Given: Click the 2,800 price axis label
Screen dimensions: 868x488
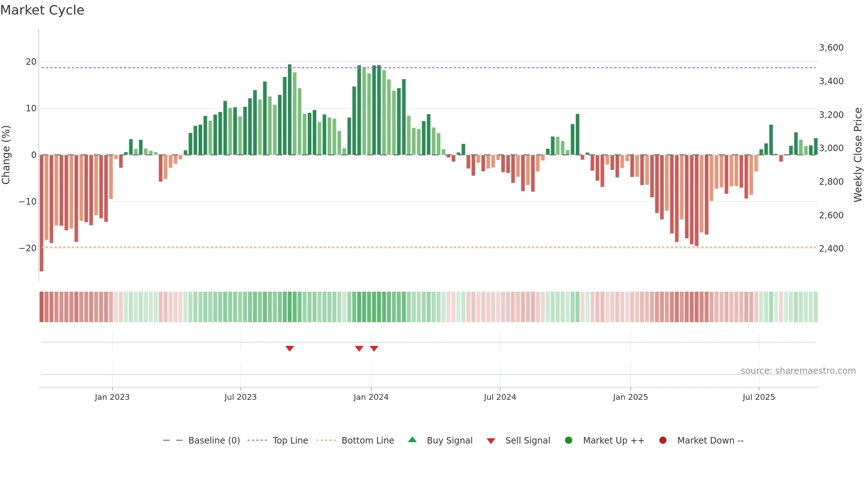Looking at the screenshot, I should [x=831, y=182].
